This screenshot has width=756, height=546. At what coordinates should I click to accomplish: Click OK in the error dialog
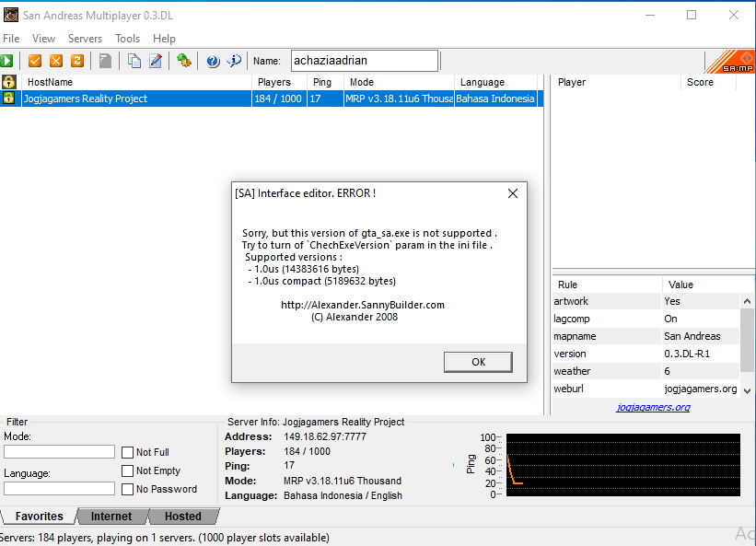[478, 362]
